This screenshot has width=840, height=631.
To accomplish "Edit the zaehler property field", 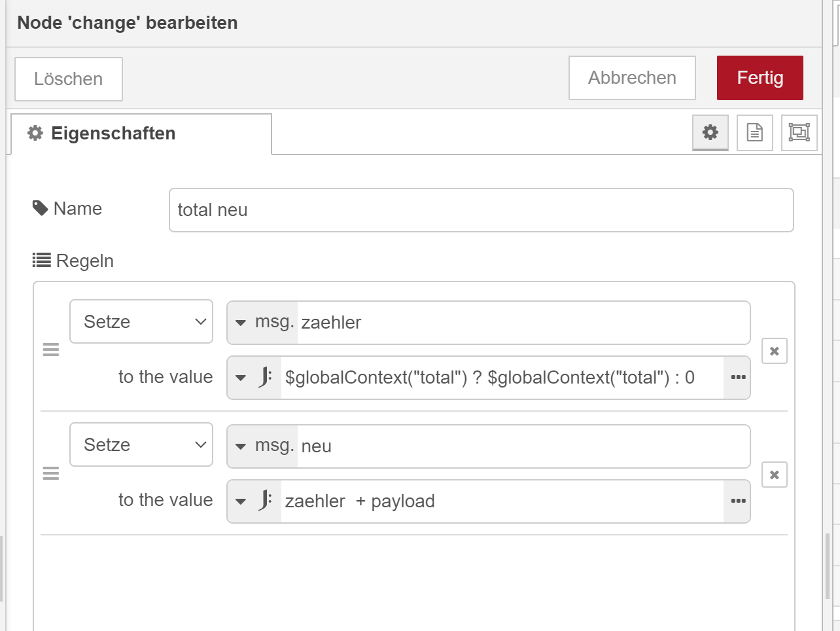I will 523,323.
